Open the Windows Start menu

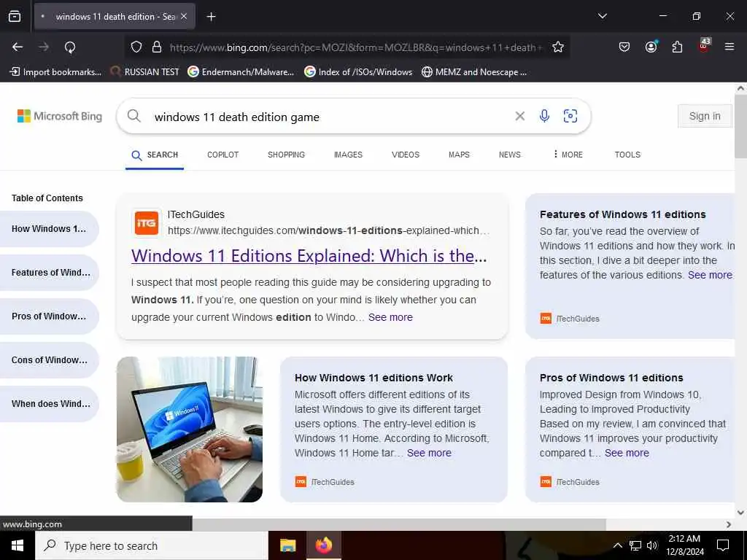(x=18, y=545)
